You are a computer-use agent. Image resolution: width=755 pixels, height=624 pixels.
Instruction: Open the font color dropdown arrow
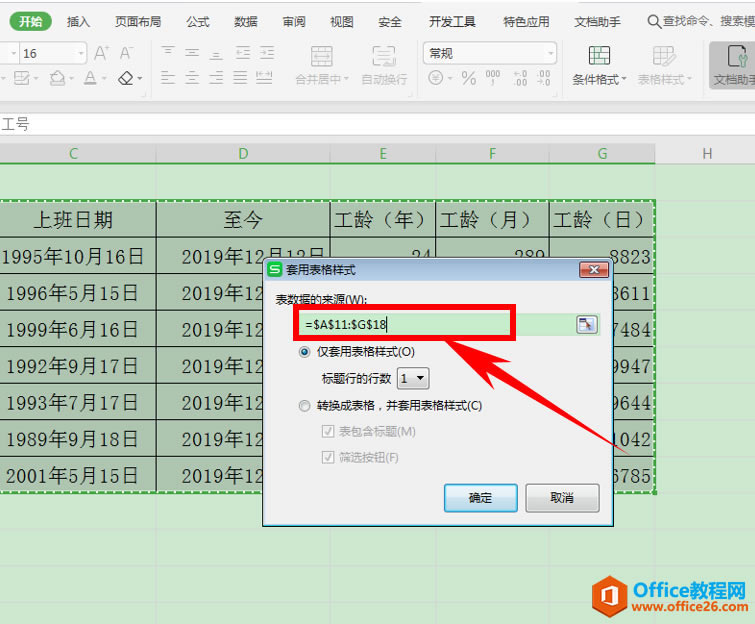tap(104, 78)
